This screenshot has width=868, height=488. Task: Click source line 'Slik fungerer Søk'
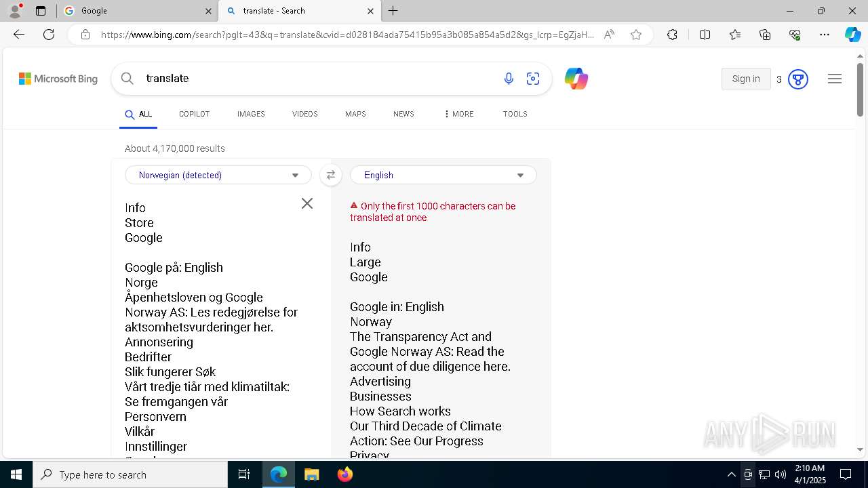coord(170,372)
